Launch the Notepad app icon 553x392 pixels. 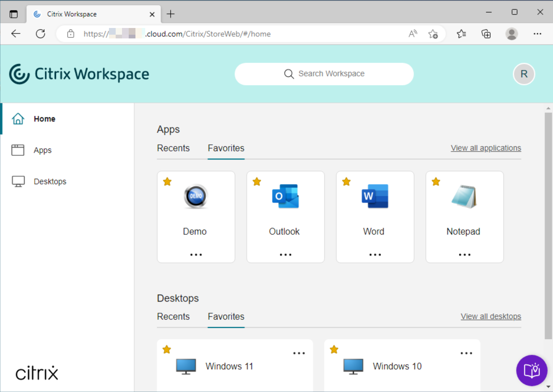464,197
